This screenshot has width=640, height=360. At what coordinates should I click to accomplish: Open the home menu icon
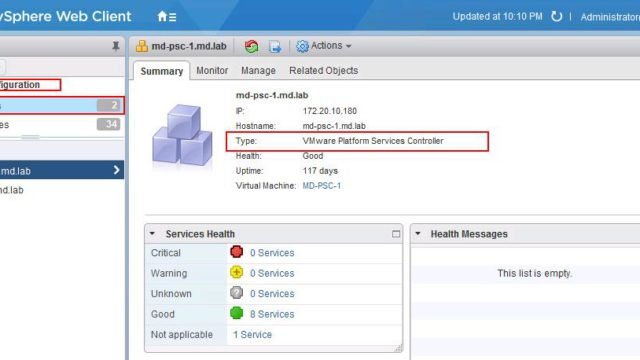pyautogui.click(x=167, y=17)
